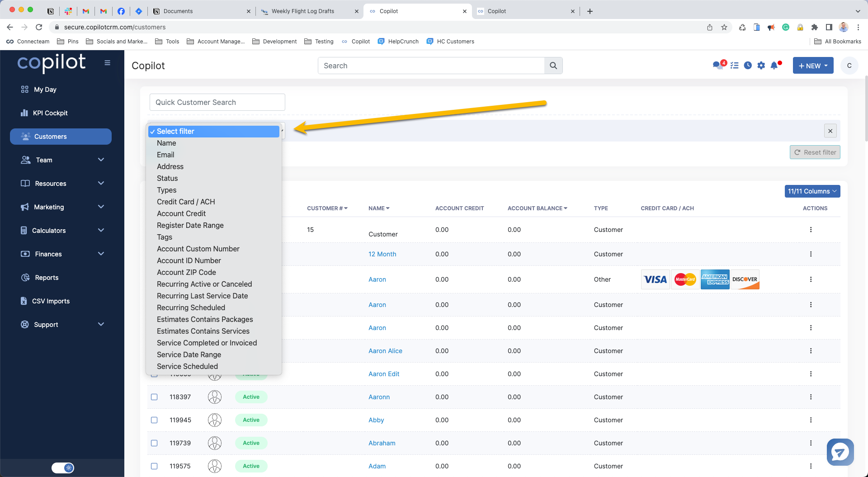Choose the Name filter option
Viewport: 868px width, 477px height.
coord(214,143)
